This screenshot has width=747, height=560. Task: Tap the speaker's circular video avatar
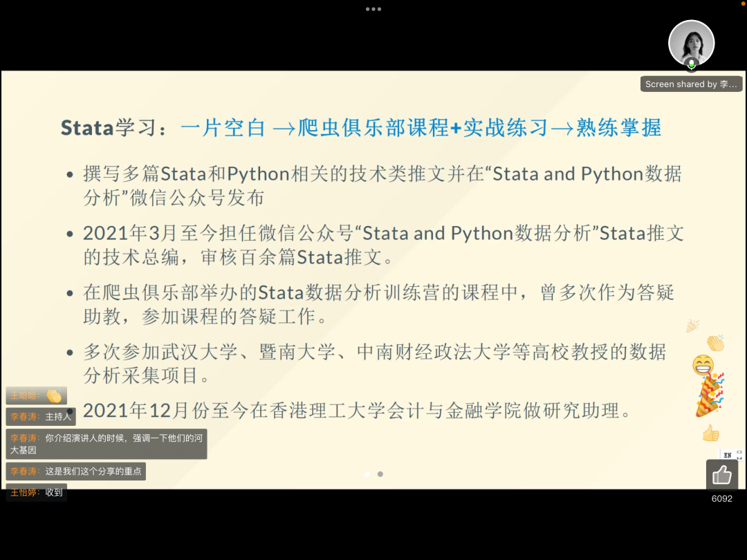[x=691, y=43]
